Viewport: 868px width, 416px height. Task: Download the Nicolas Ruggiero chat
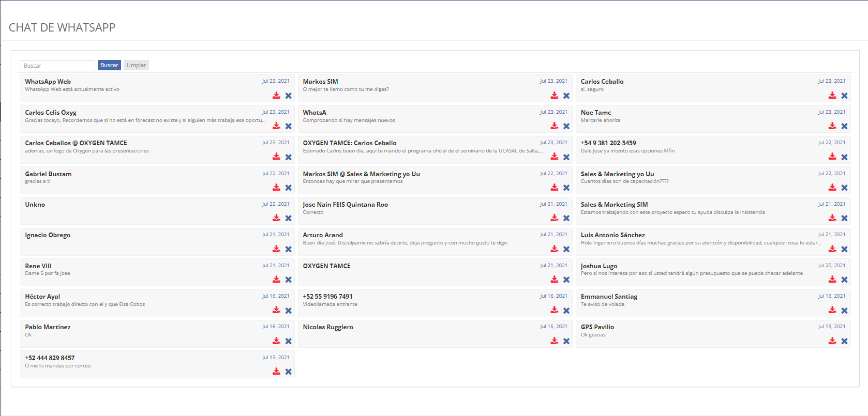[554, 341]
